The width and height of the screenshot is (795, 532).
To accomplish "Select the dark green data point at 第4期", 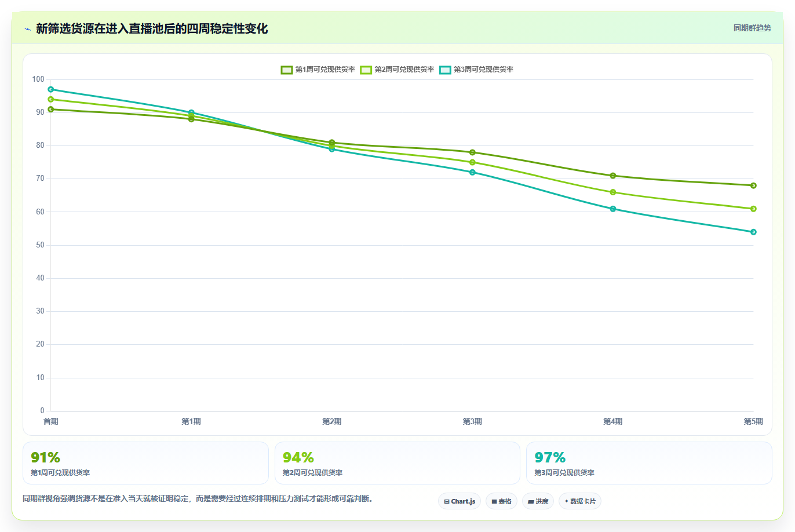I will click(613, 176).
